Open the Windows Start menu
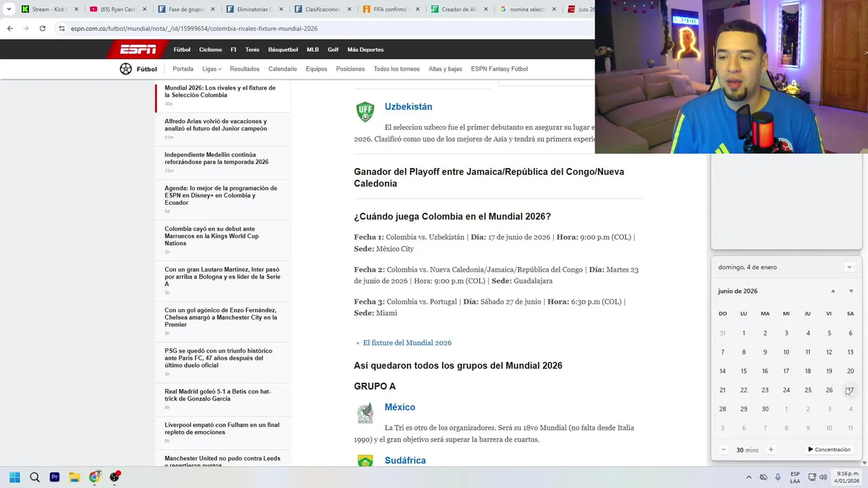 [x=14, y=477]
